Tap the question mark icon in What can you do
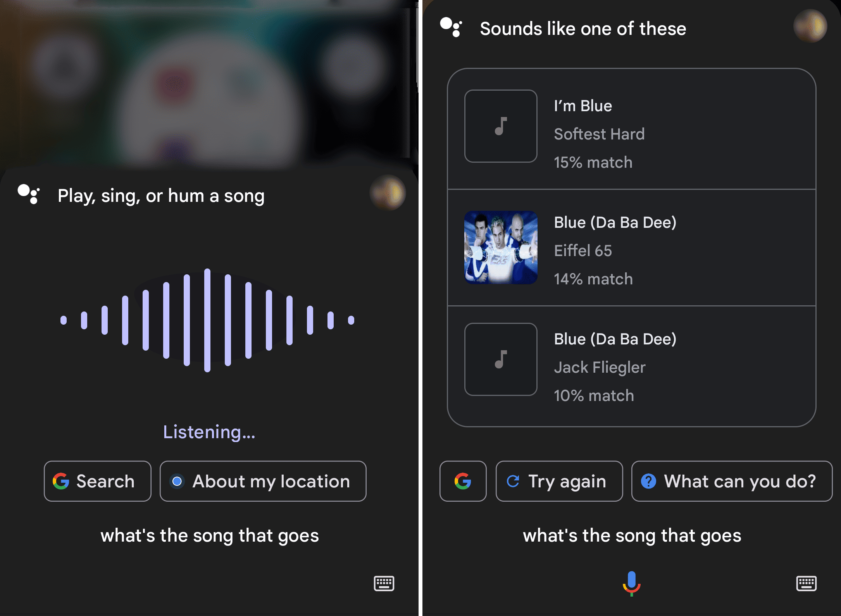 [x=648, y=481]
